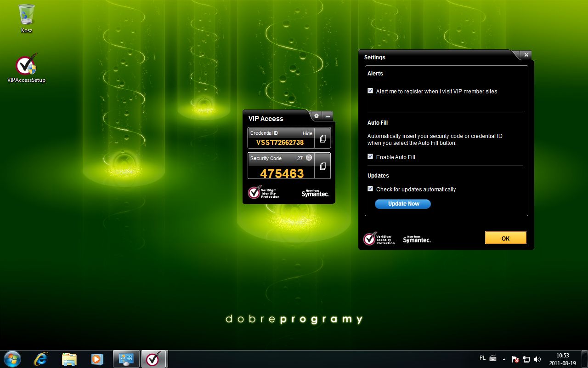Select VIP Access taskbar button
Viewport: 588px width, 368px height.
[154, 359]
